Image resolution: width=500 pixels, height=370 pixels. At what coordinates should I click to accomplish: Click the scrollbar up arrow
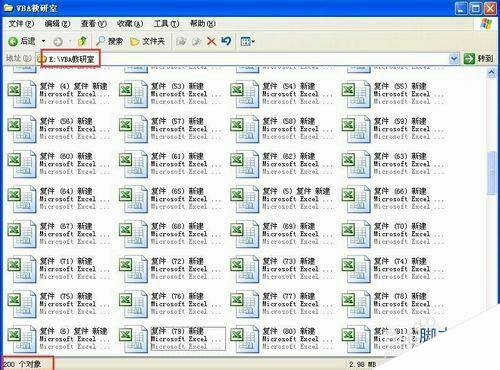click(x=491, y=73)
